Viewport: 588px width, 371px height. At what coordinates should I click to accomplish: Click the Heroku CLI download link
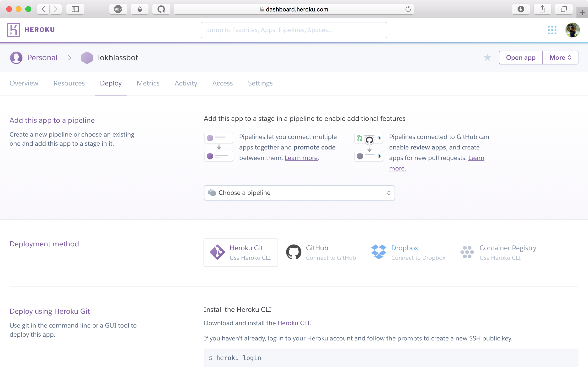click(294, 323)
